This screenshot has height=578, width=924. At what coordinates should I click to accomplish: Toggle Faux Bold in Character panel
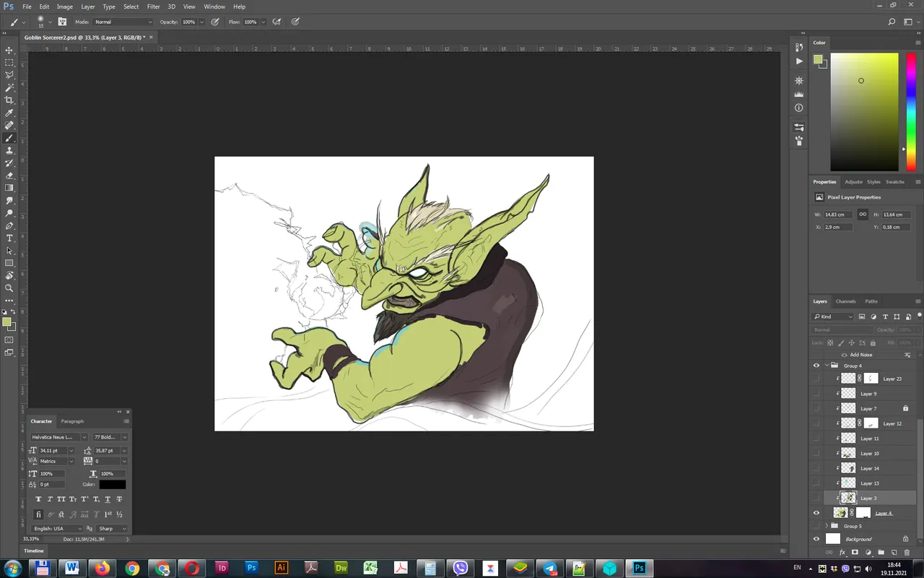click(x=38, y=499)
